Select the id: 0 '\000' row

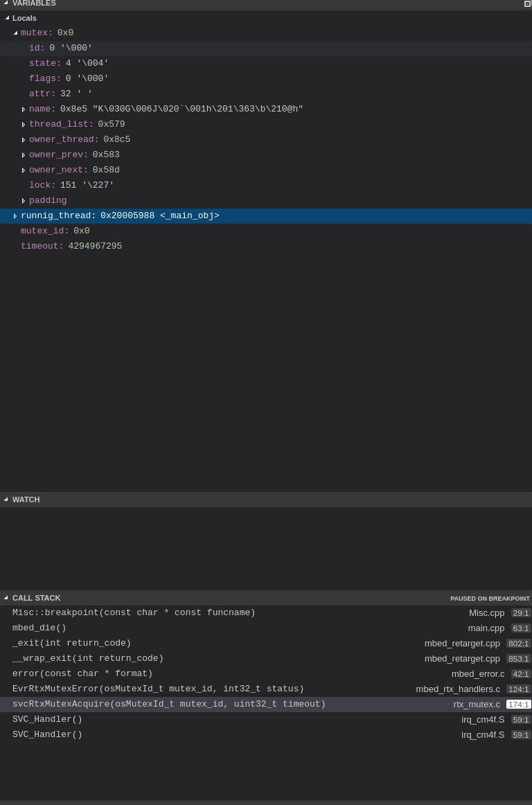pyautogui.click(x=266, y=48)
